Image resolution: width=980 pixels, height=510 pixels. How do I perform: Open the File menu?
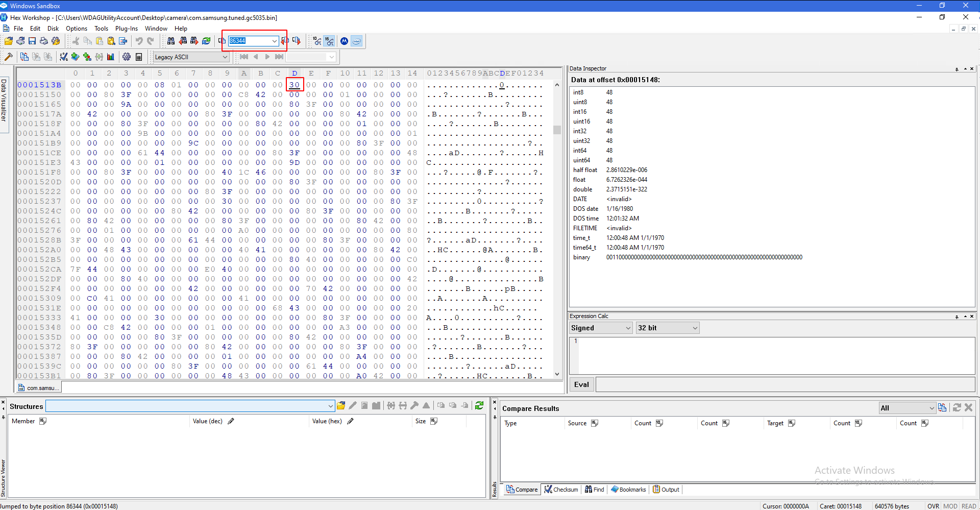click(18, 29)
